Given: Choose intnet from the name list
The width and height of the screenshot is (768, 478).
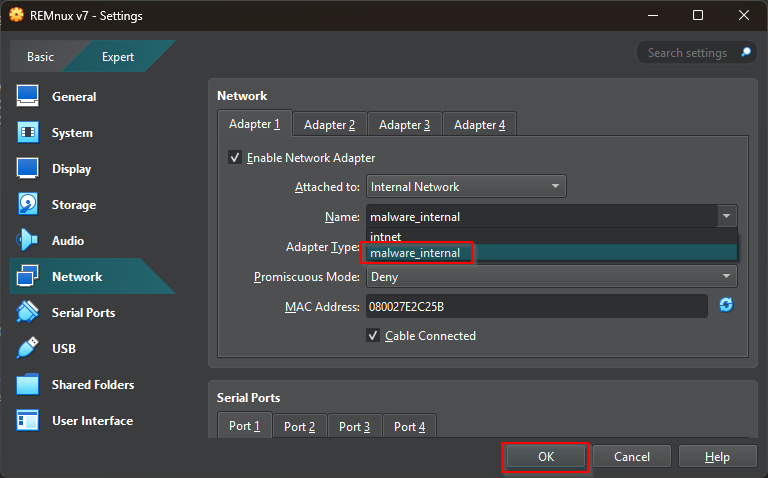Looking at the screenshot, I should tap(552, 237).
